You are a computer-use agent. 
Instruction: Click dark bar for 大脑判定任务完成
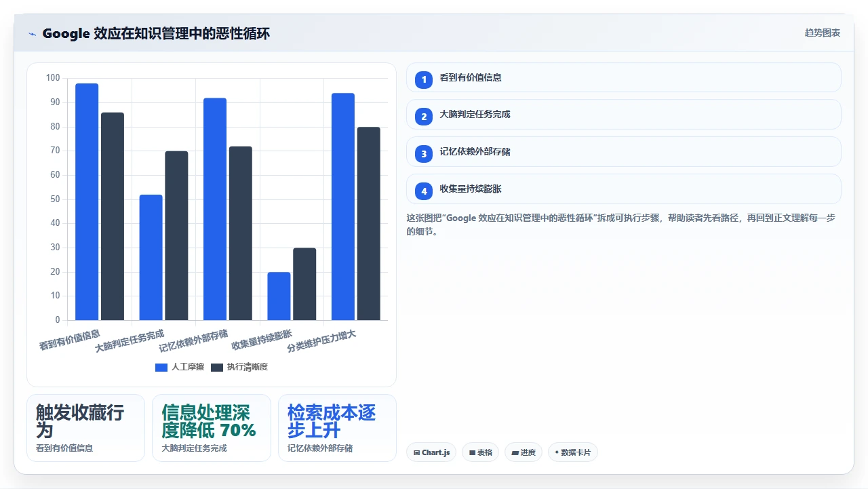coord(176,236)
